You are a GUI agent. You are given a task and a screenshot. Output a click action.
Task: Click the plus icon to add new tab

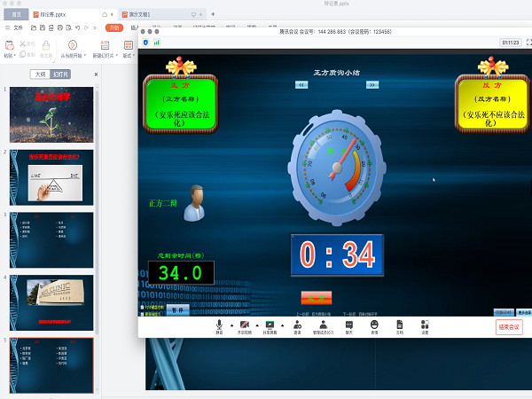(213, 14)
